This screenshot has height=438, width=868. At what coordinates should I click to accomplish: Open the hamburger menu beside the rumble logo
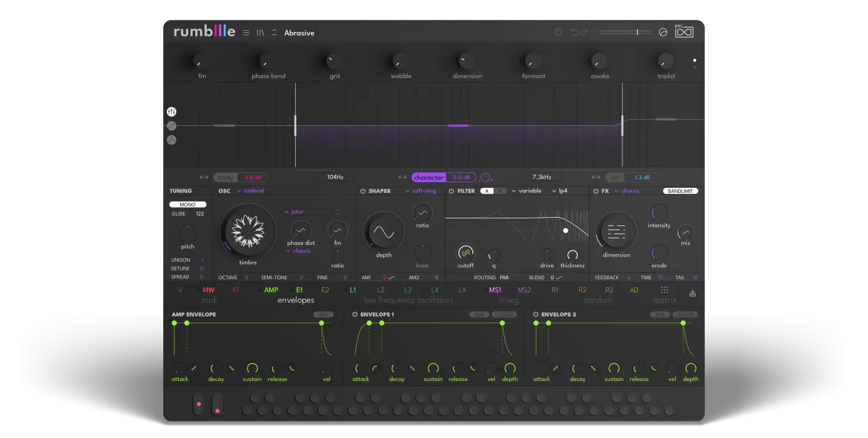tap(246, 33)
